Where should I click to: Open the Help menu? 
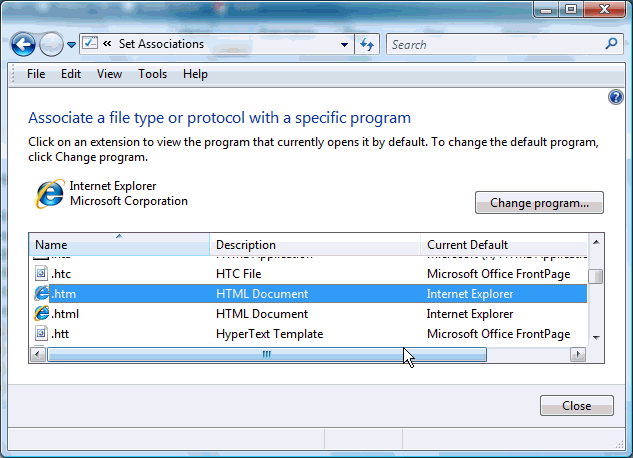(195, 74)
